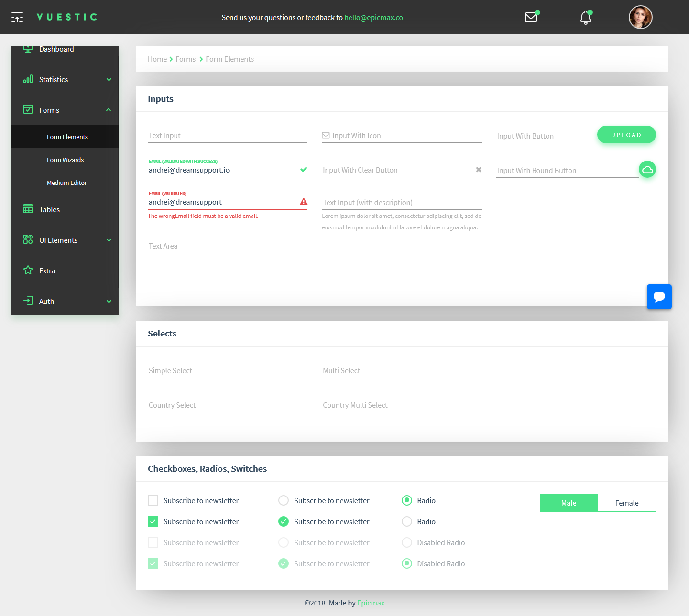Screen dimensions: 689x616
Task: Open the Simple Select dropdown
Action: click(x=228, y=371)
